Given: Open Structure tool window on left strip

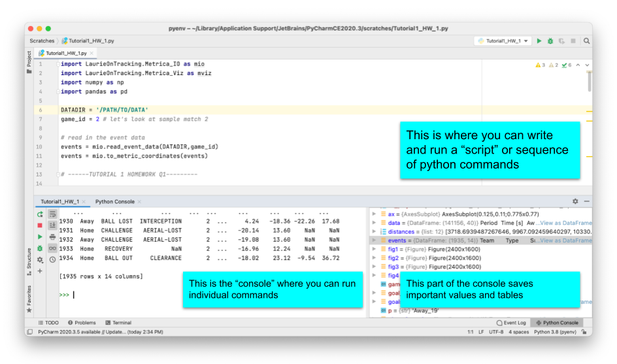Looking at the screenshot, I should coord(29,261).
